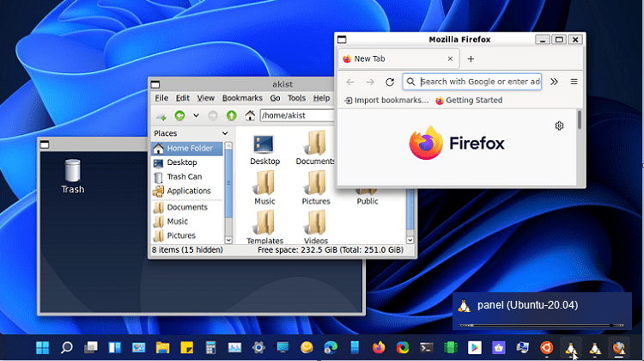Open Windows Start menu on taskbar
The height and width of the screenshot is (361, 644).
pos(42,347)
